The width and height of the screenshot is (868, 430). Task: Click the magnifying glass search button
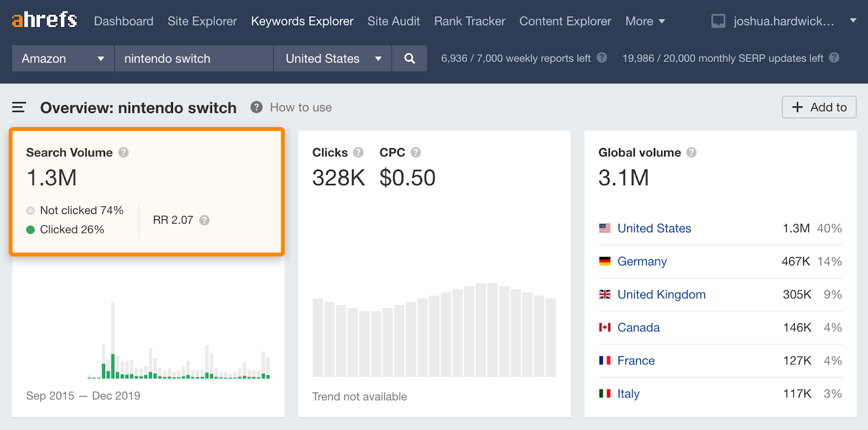tap(410, 59)
